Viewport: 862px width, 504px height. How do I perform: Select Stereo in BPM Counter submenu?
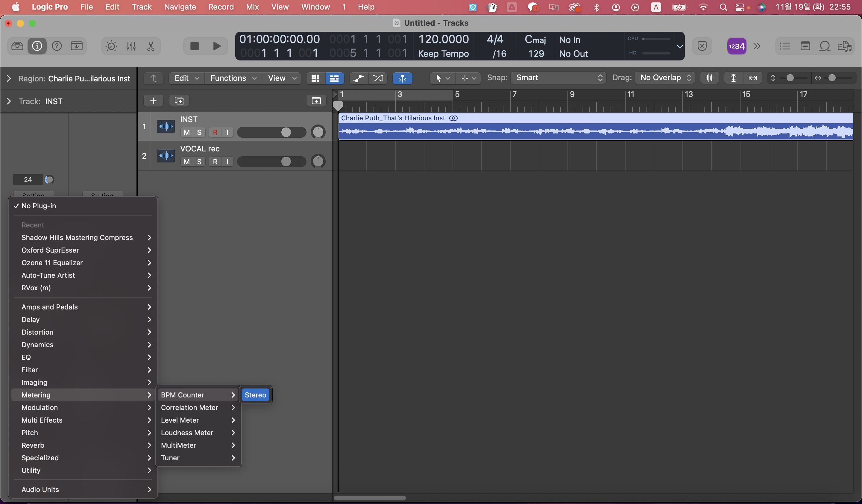pyautogui.click(x=255, y=395)
